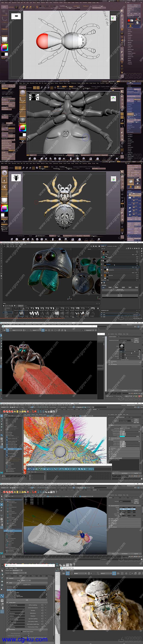Open the View menu in Redshift Render View
Viewport: 143px width, 644px height.
point(66,571)
